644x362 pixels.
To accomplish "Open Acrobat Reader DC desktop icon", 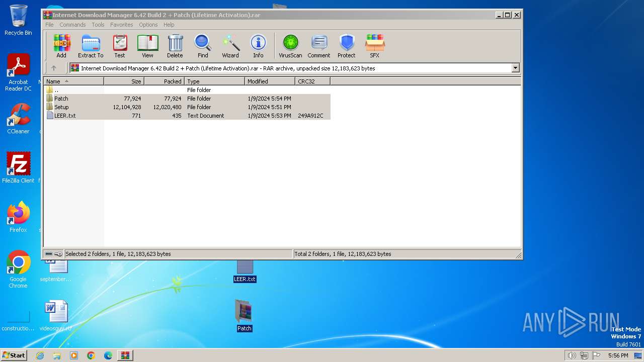I will pyautogui.click(x=18, y=72).
